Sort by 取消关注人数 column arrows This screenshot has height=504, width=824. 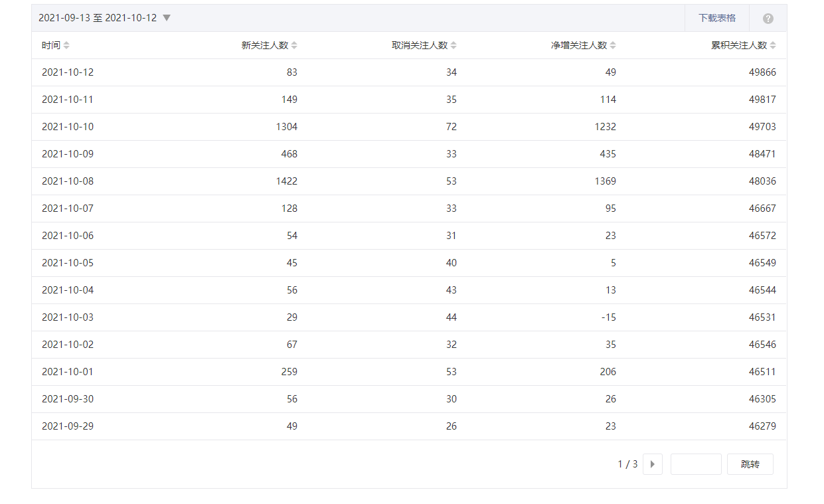(x=453, y=45)
